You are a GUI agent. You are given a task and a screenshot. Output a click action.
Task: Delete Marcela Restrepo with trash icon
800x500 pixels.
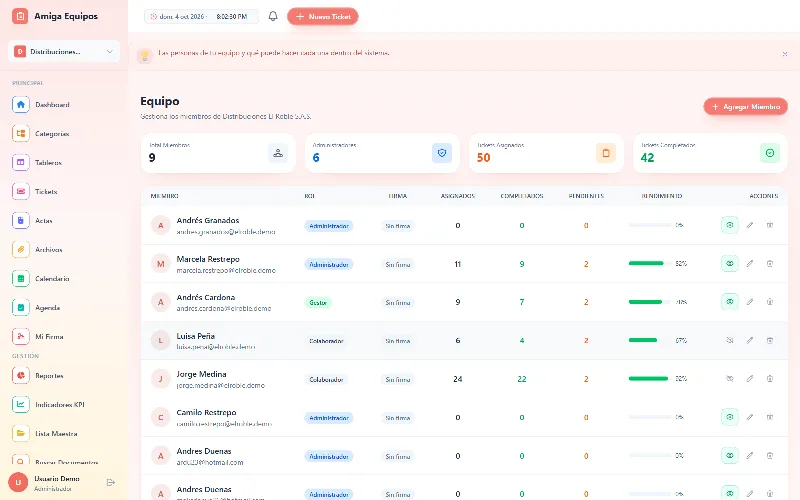(769, 264)
